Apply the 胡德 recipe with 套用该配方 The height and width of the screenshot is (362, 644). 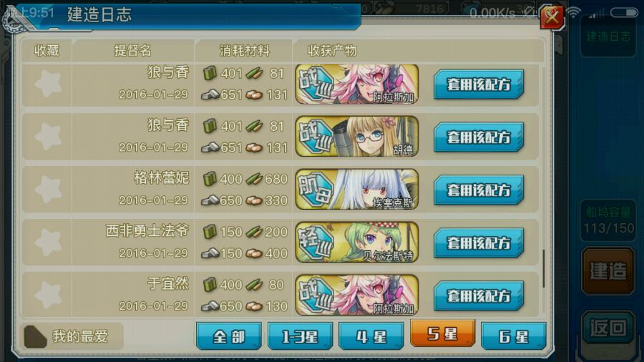(479, 137)
